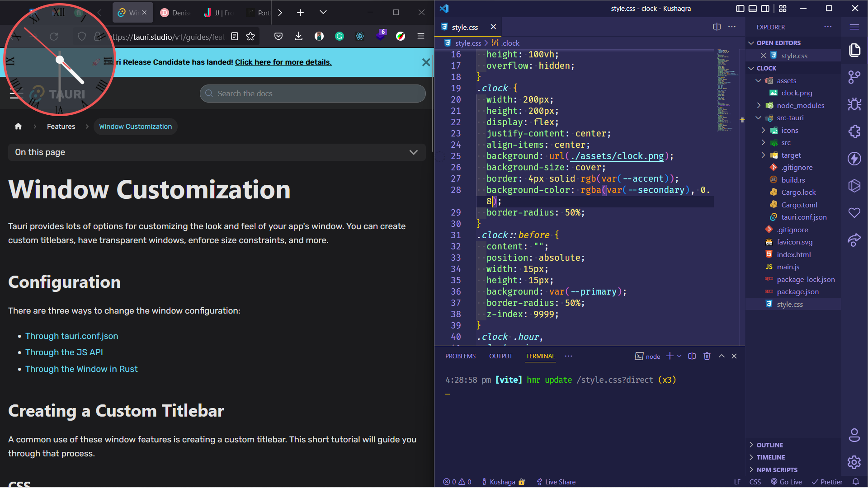Click the 'Search the docs' field
868x488 pixels.
tap(312, 94)
